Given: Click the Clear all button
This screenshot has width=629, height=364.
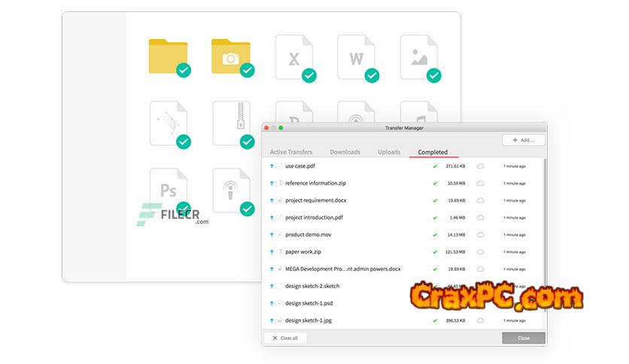Looking at the screenshot, I should 285,338.
